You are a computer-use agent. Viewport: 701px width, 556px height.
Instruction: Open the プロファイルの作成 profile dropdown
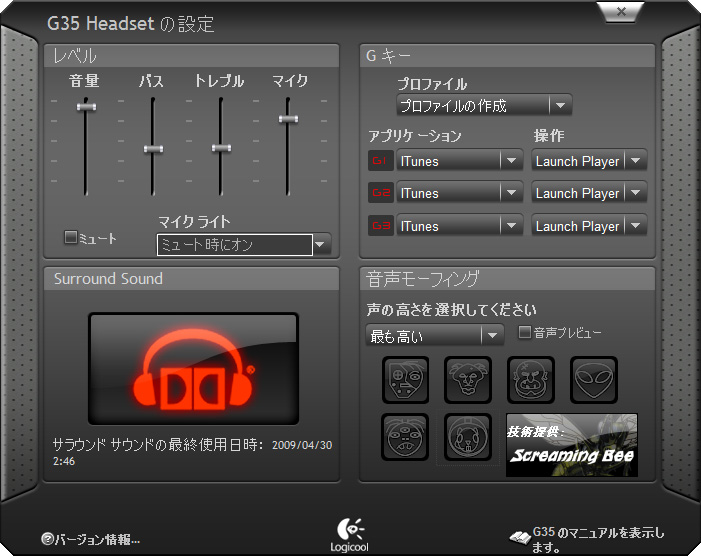tap(484, 106)
